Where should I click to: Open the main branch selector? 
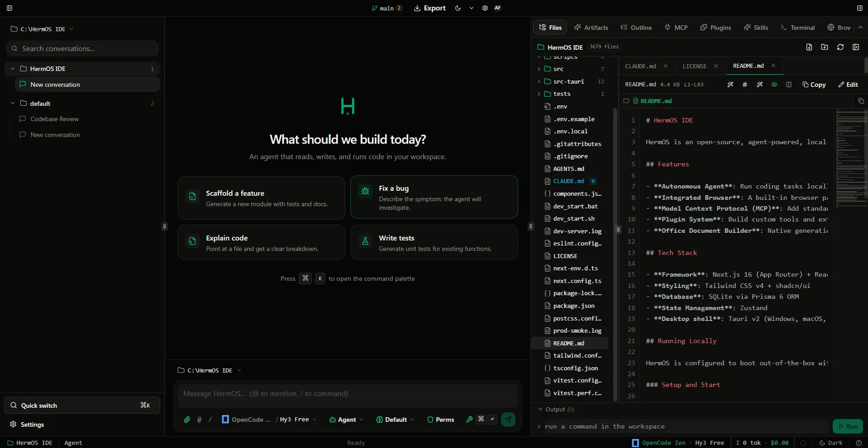click(x=387, y=8)
